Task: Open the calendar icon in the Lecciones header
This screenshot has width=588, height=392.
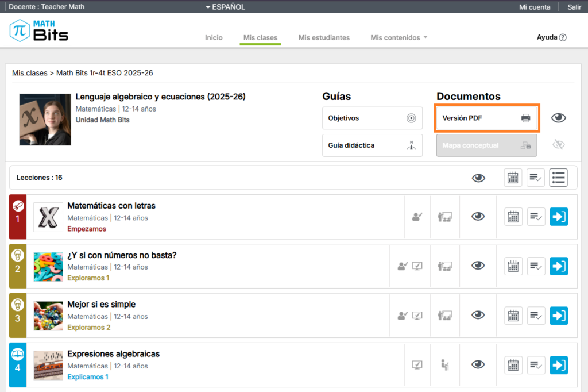Action: coord(513,178)
